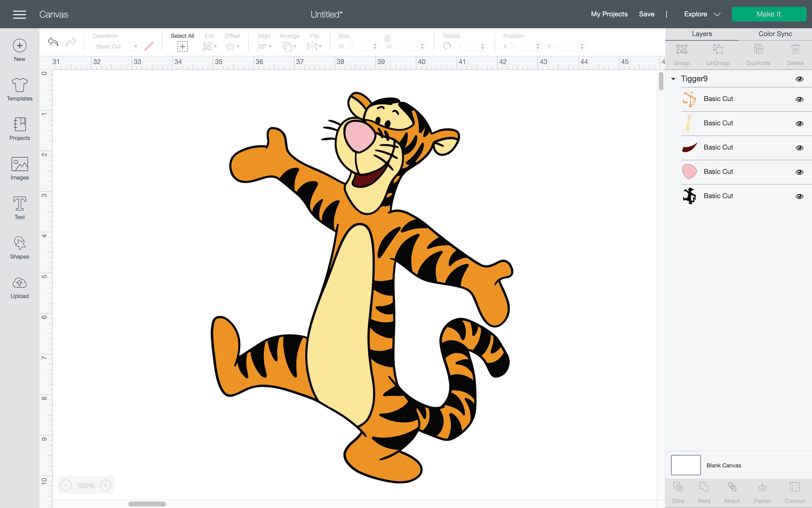Viewport: 812px width, 508px height.
Task: Zoom out with the minus button
Action: coord(66,485)
